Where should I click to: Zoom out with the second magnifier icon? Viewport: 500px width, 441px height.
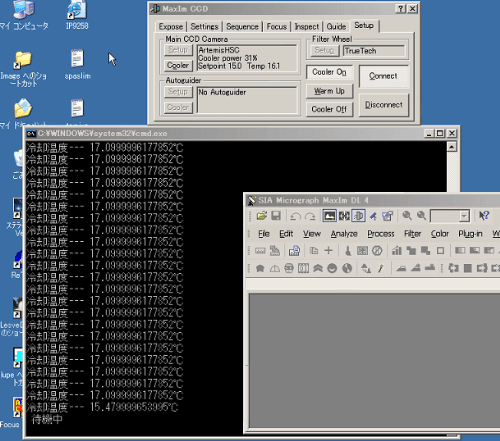tap(421, 216)
